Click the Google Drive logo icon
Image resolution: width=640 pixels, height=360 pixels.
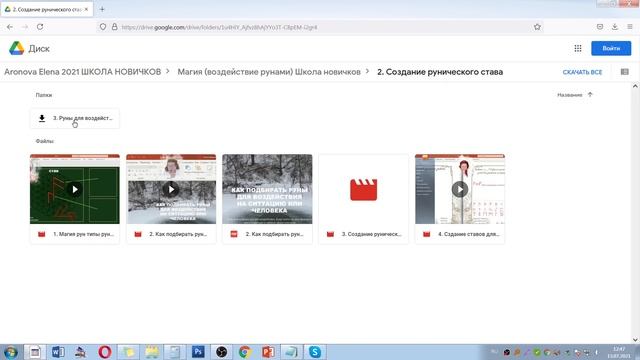(x=17, y=48)
